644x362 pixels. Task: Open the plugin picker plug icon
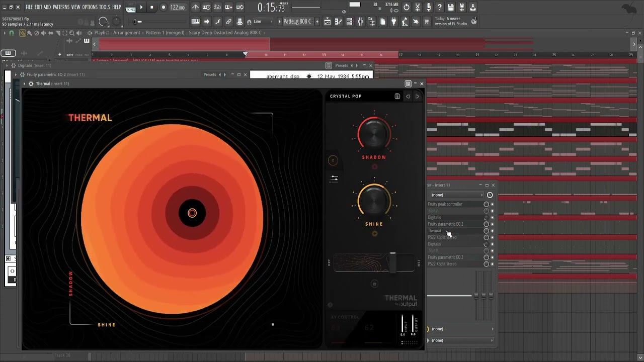(393, 22)
